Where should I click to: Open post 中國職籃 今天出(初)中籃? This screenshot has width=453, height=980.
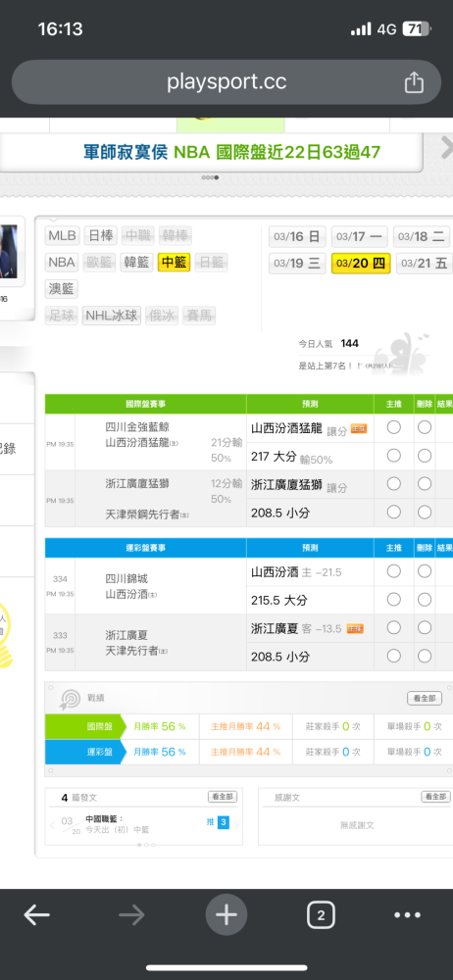click(117, 824)
